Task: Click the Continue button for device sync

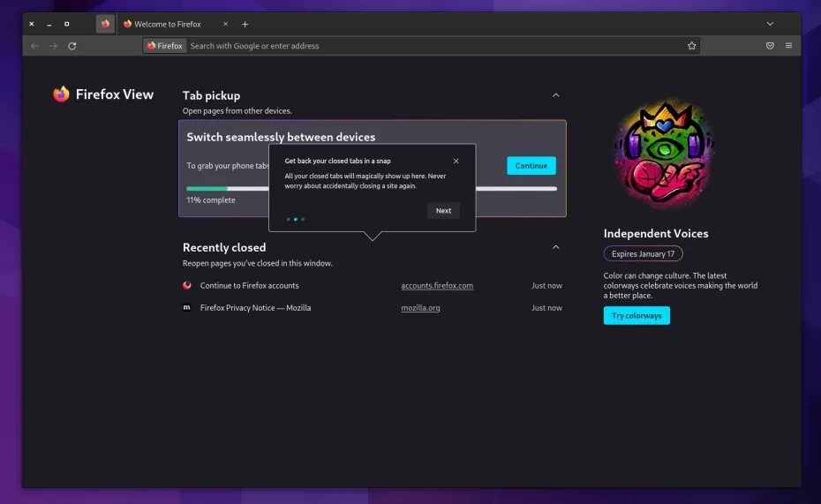Action: (531, 166)
